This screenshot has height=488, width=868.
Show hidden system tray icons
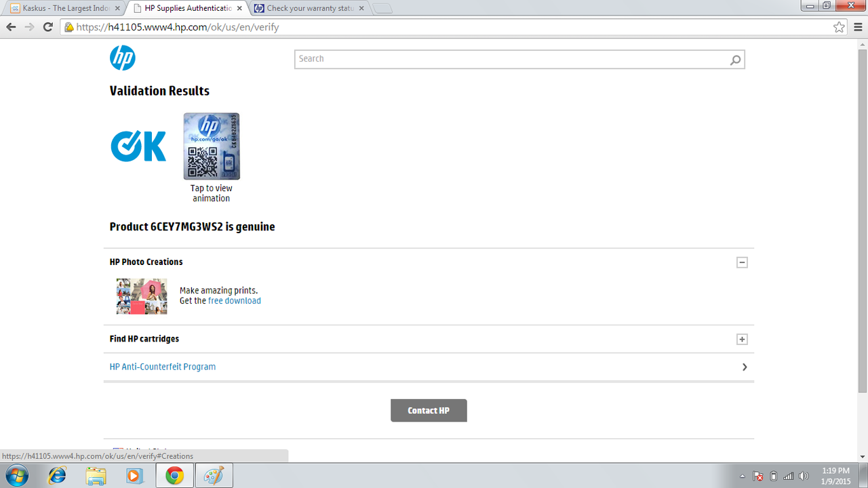point(743,476)
